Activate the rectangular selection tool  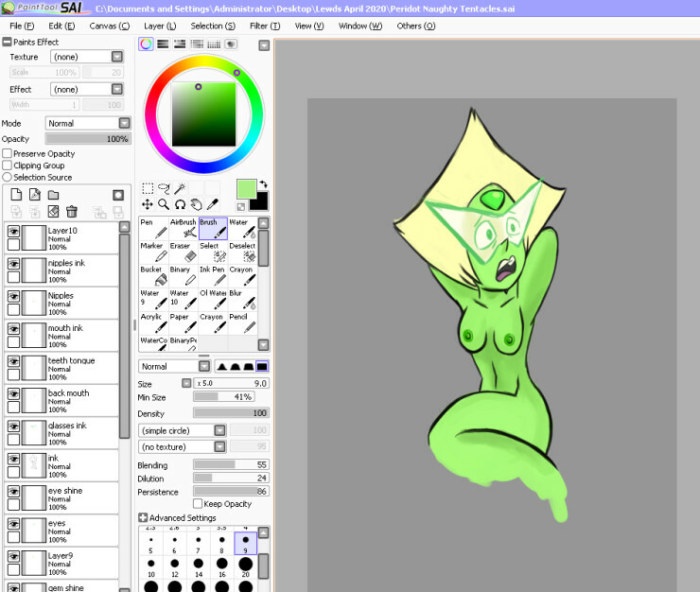(148, 188)
